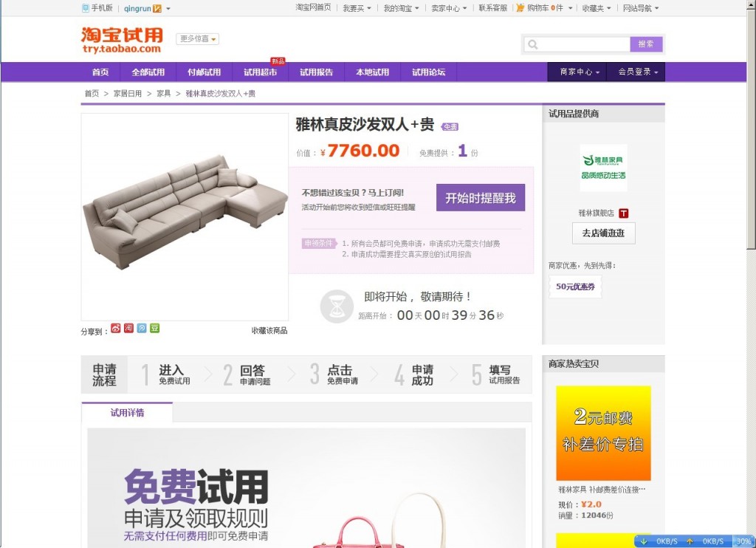The image size is (756, 548).
Task: Open the 会员登录 dropdown menu
Action: [x=637, y=72]
